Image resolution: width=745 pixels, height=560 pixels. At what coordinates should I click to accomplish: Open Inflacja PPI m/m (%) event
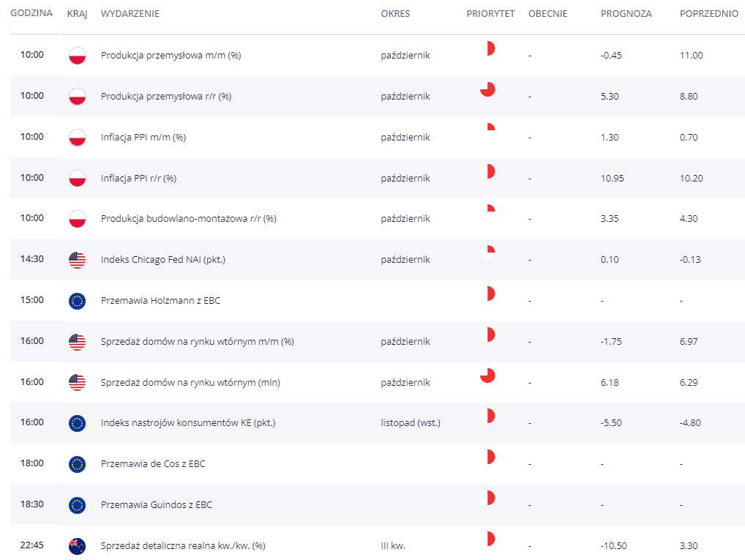[x=143, y=138]
